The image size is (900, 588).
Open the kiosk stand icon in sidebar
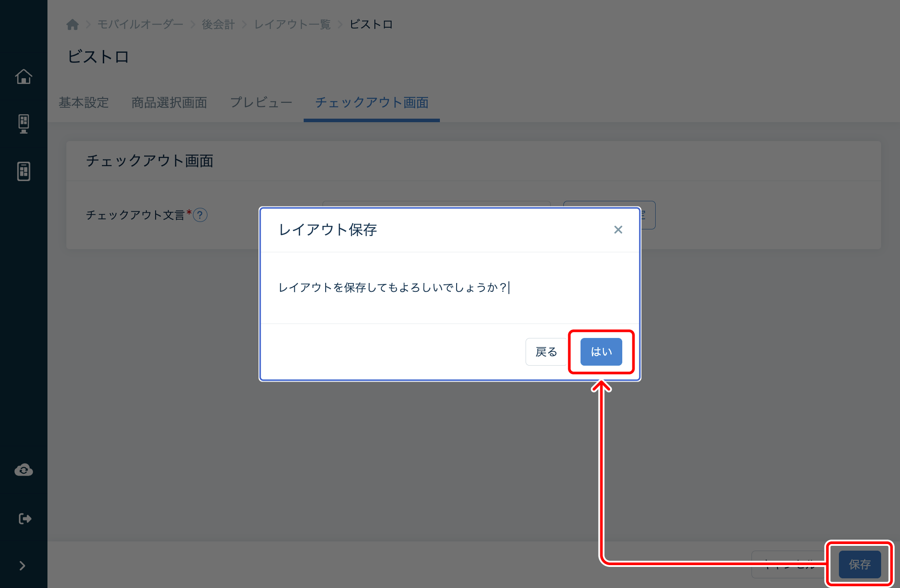pyautogui.click(x=24, y=123)
